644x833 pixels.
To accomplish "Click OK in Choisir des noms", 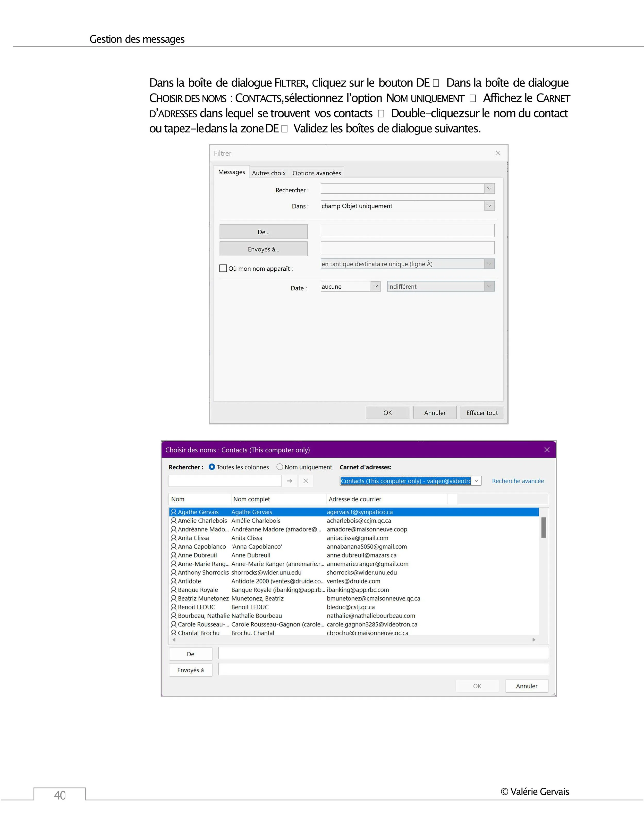I will 477,686.
